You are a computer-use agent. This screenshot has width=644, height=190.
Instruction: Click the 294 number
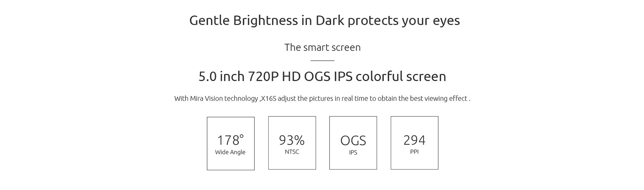click(x=414, y=140)
